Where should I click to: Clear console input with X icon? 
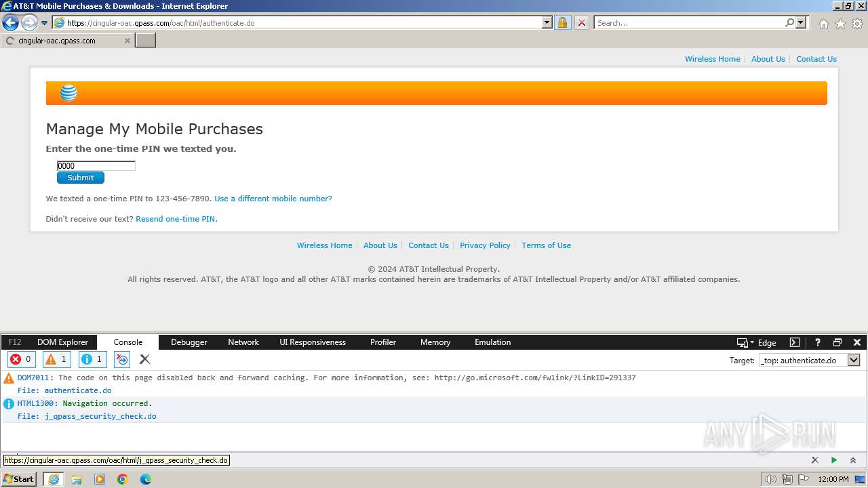[815, 460]
